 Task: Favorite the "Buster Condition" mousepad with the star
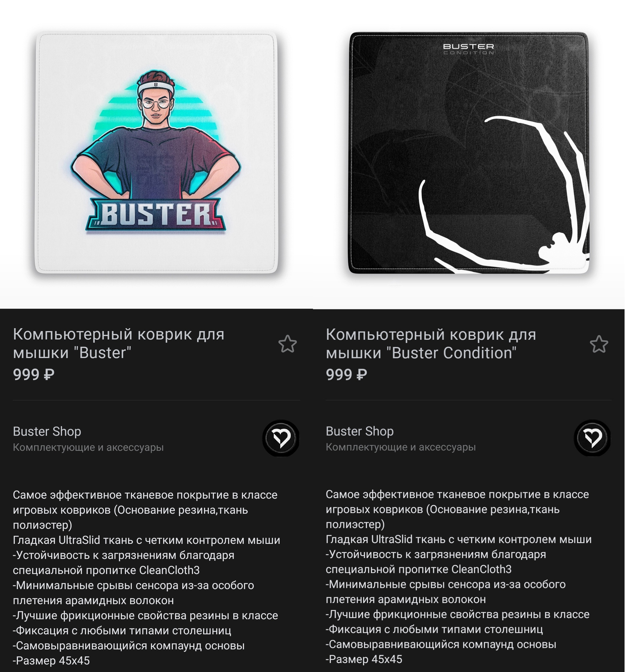point(599,344)
